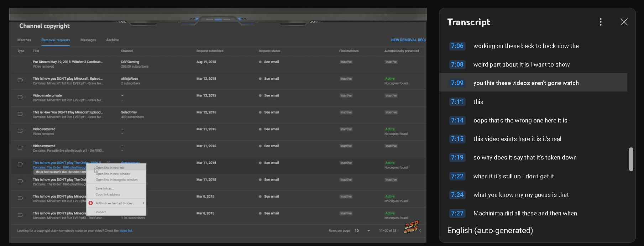Click the Transcript panel scrollbar thumb
The image size is (644, 246).
(x=631, y=159)
